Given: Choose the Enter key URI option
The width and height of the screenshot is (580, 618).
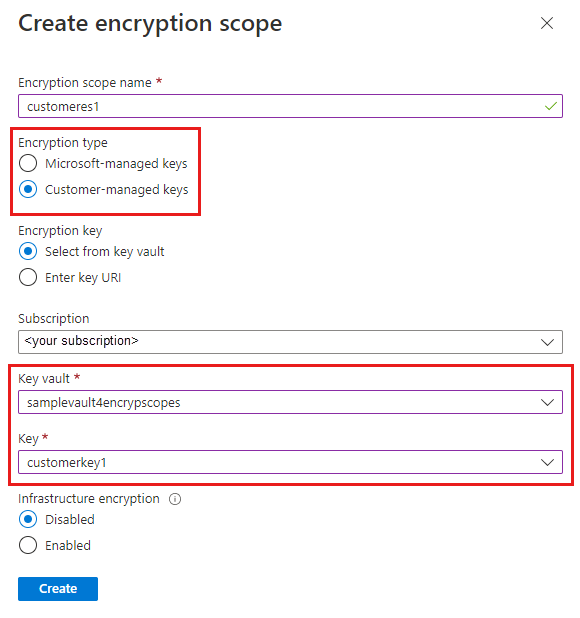Looking at the screenshot, I should click(28, 277).
